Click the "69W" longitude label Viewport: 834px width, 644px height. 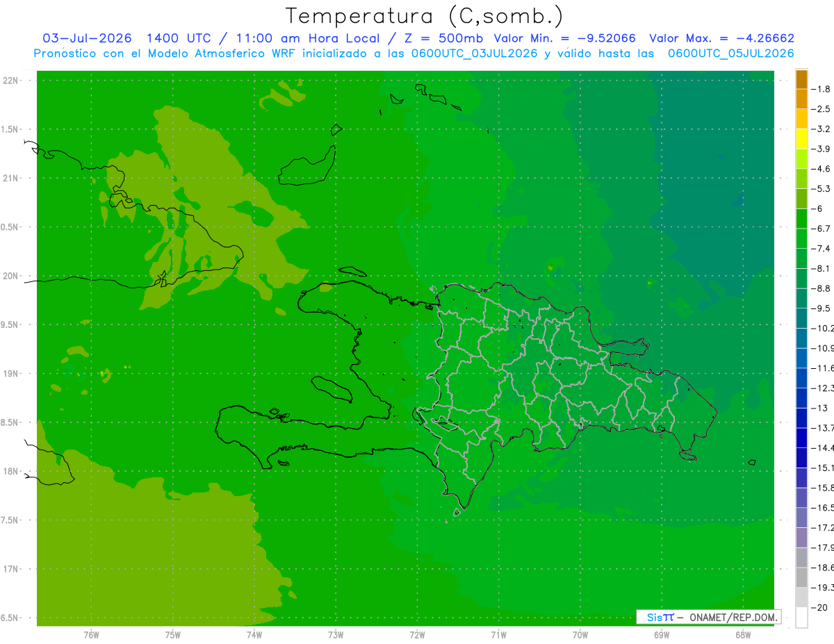tap(661, 635)
